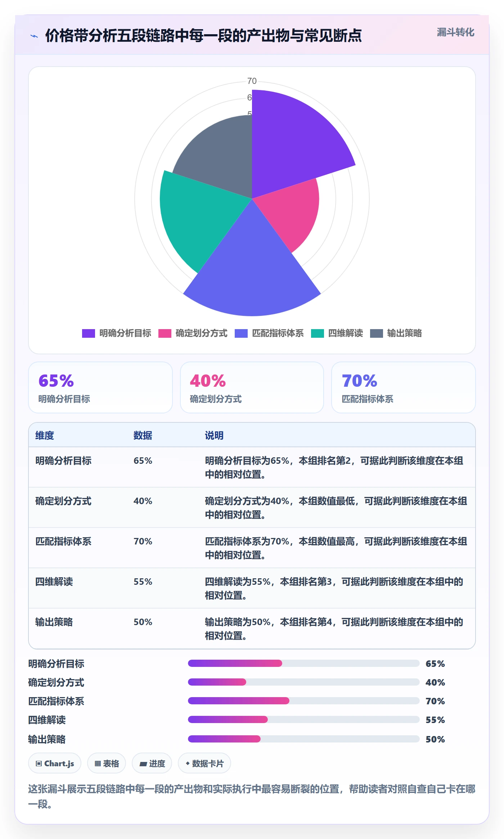Select the 表格 tag chip

pos(107,763)
